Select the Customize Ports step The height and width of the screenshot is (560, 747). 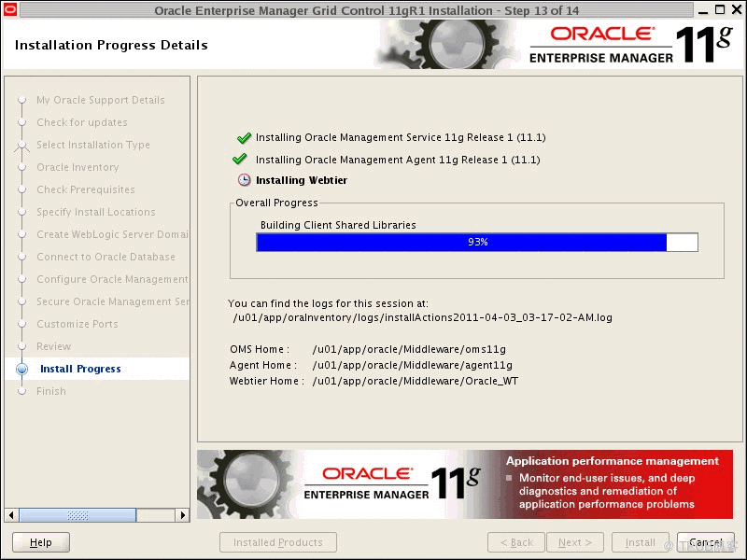tap(78, 324)
